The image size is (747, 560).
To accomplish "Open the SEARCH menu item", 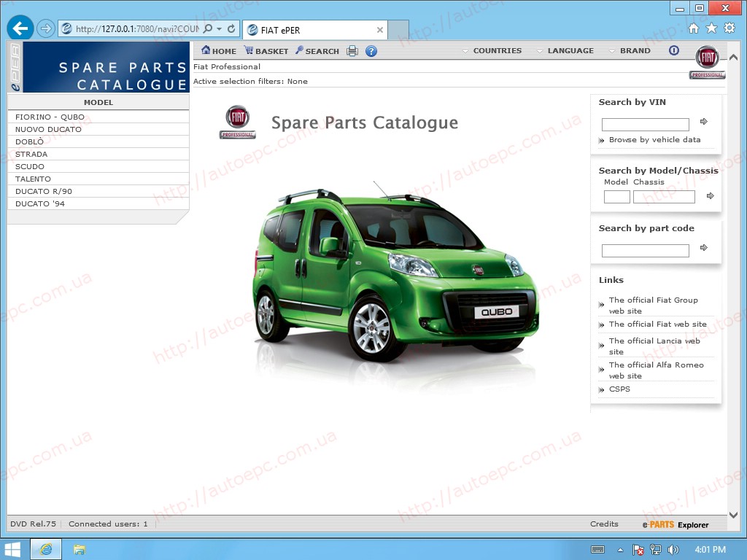I will click(317, 50).
